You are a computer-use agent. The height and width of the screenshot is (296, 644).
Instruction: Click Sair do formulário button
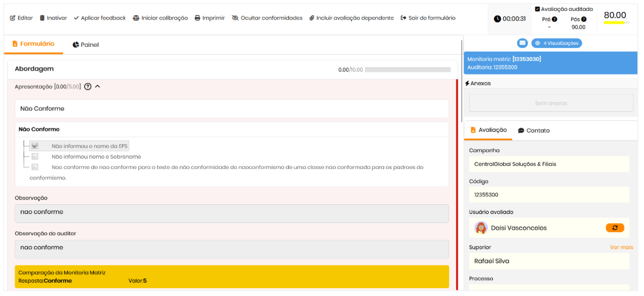click(428, 18)
